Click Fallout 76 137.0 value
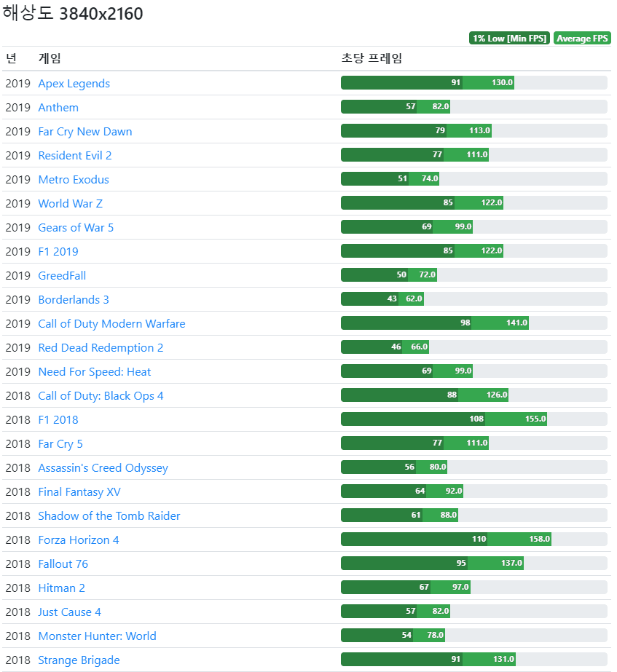 coord(511,563)
